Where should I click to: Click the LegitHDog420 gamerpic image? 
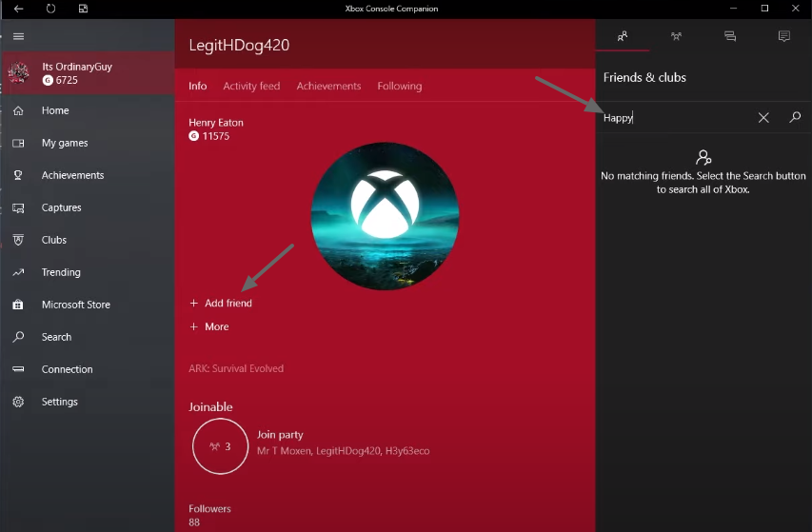(385, 216)
